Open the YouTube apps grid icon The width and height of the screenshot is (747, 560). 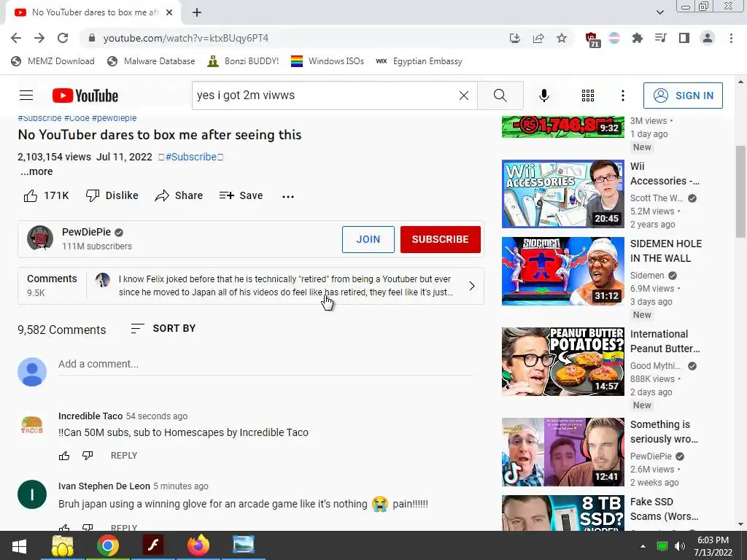tap(588, 96)
